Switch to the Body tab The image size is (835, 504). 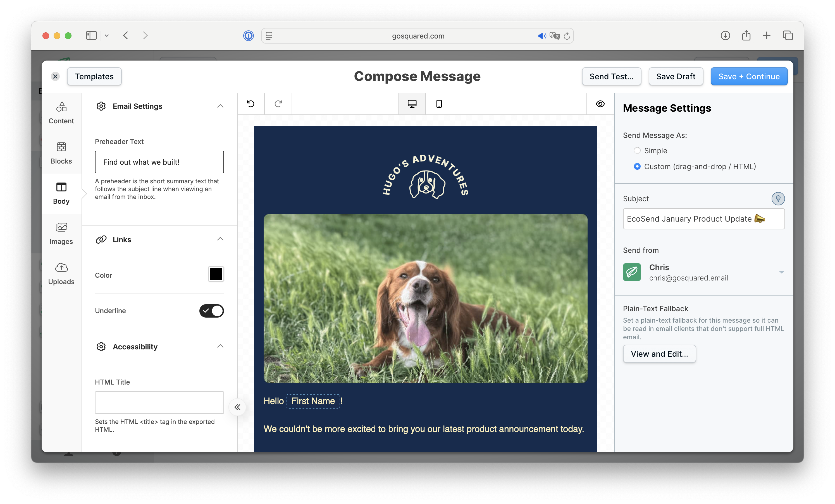pyautogui.click(x=61, y=193)
